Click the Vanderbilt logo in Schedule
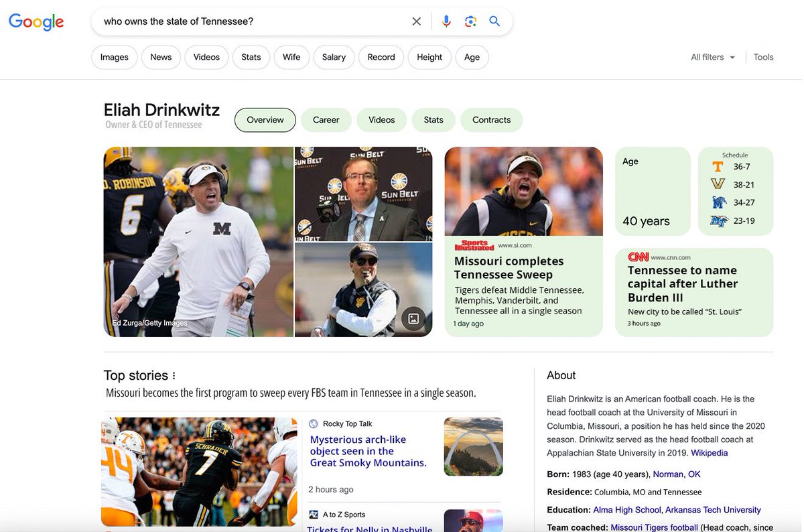Viewport: 804px width, 532px height. point(718,184)
